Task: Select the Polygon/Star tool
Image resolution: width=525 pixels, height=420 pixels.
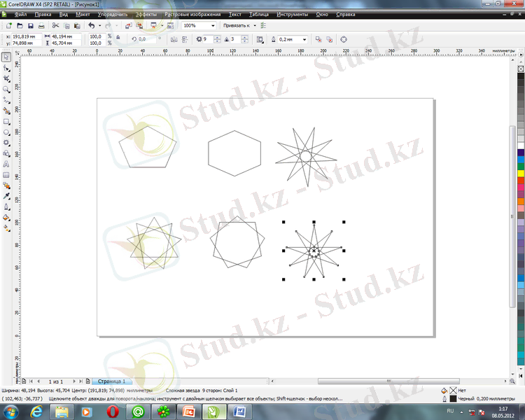Action: [6, 143]
